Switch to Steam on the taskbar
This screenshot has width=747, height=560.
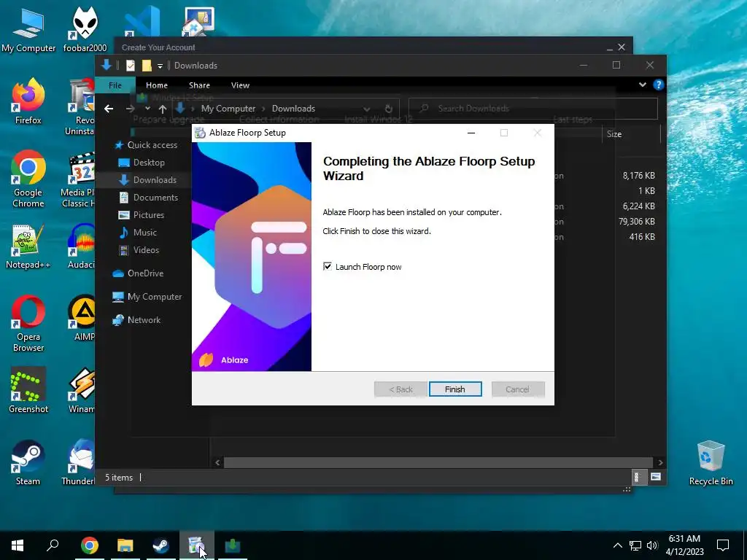(161, 545)
